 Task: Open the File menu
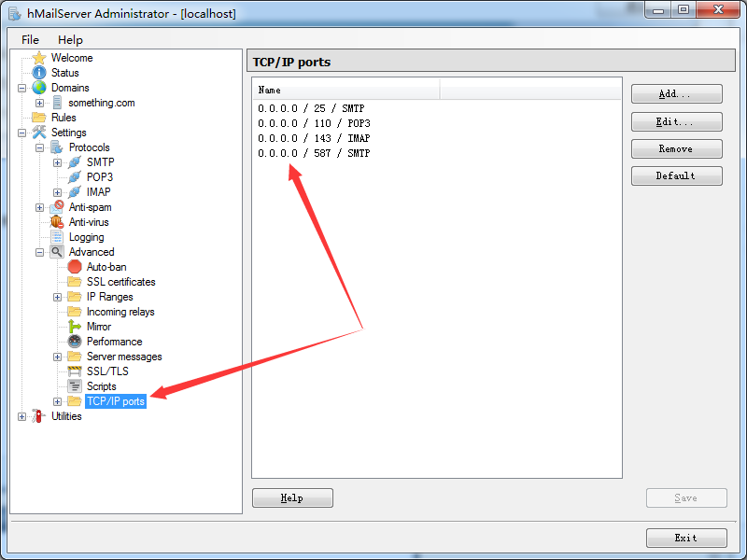[x=30, y=40]
